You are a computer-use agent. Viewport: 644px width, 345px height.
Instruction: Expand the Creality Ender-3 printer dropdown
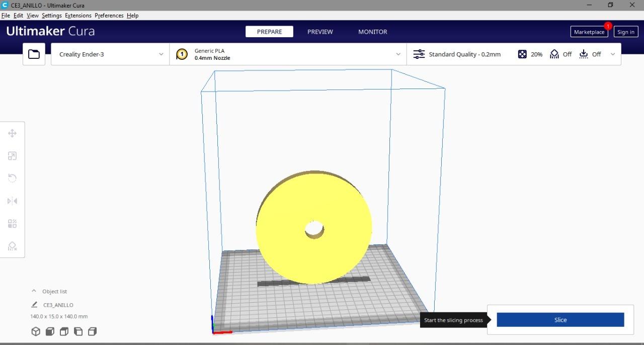click(x=161, y=54)
